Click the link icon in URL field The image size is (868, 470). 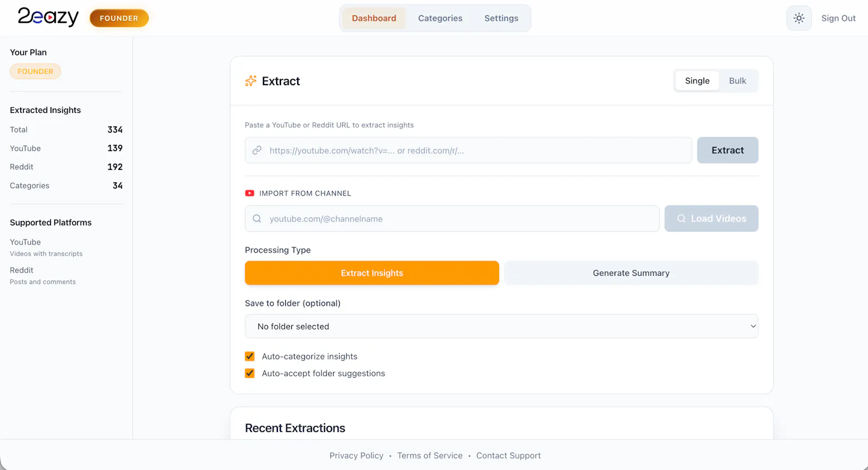[x=257, y=150]
